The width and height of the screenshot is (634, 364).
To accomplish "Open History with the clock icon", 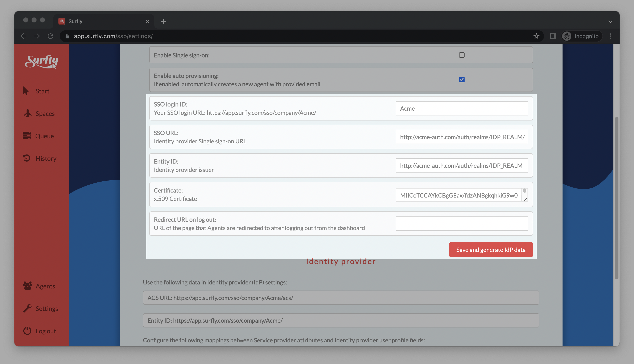I will [x=27, y=158].
